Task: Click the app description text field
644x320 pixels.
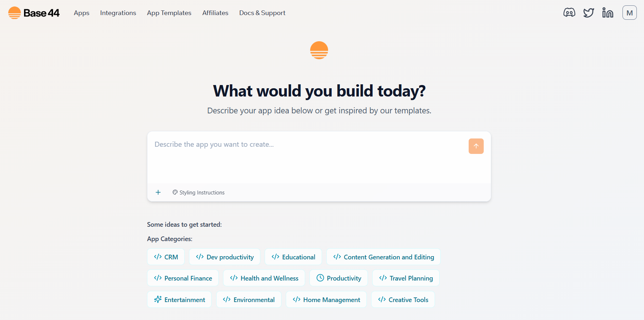Action: click(308, 157)
